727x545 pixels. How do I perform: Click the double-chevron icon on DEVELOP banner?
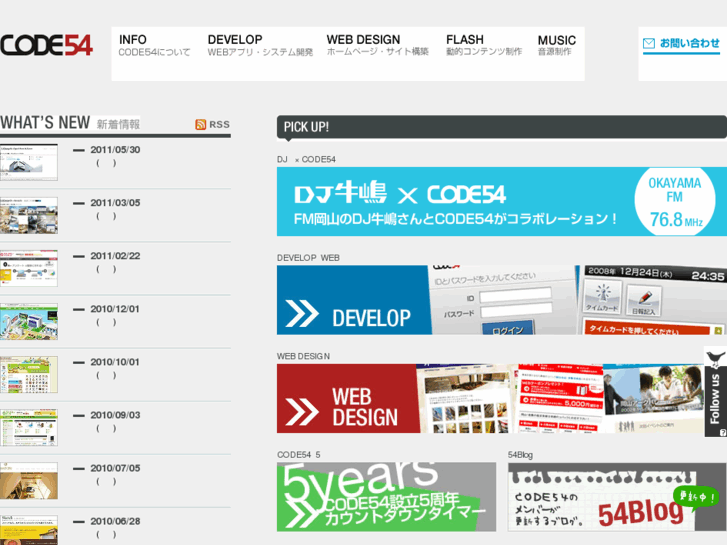click(x=302, y=314)
